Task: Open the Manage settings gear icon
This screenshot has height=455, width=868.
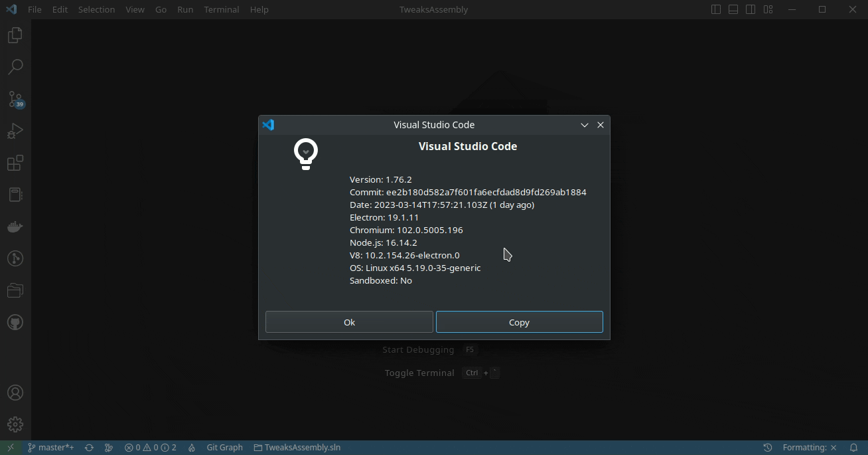Action: (15, 424)
